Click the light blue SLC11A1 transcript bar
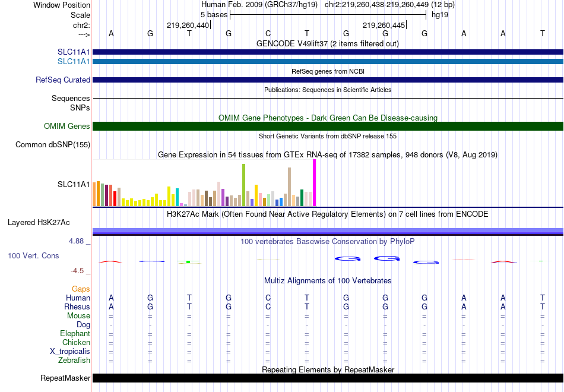This screenshot has width=564, height=392. point(328,62)
